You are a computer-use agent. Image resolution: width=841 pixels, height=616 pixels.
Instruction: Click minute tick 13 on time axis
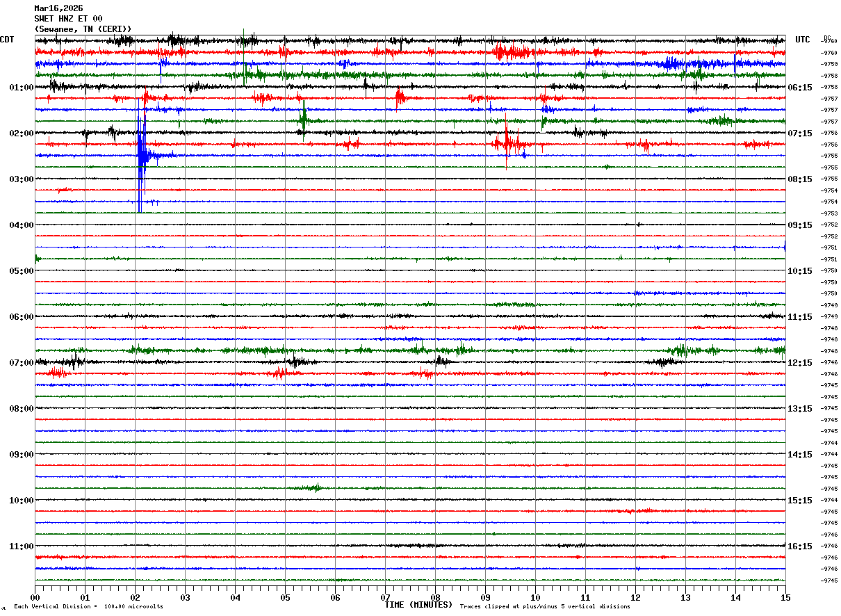point(685,598)
